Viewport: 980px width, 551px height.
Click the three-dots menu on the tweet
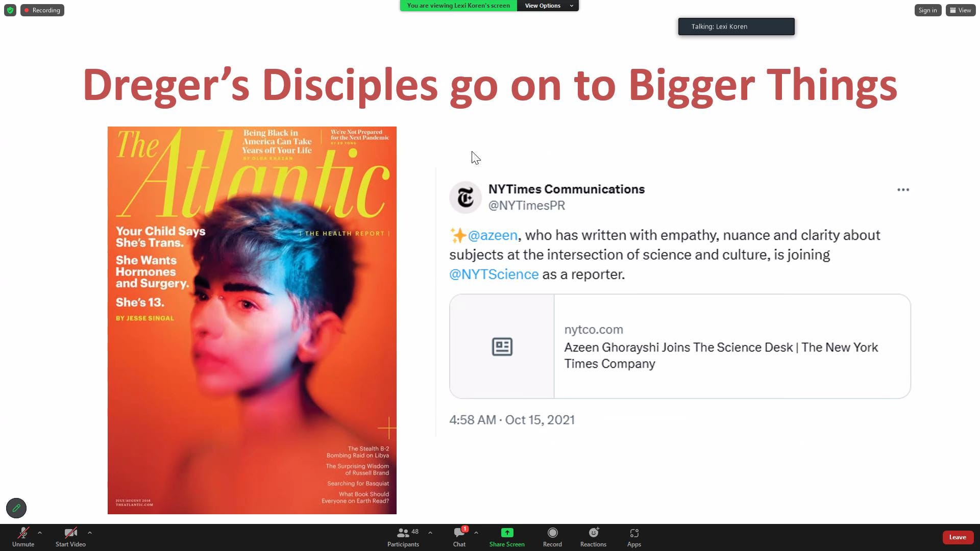click(903, 190)
